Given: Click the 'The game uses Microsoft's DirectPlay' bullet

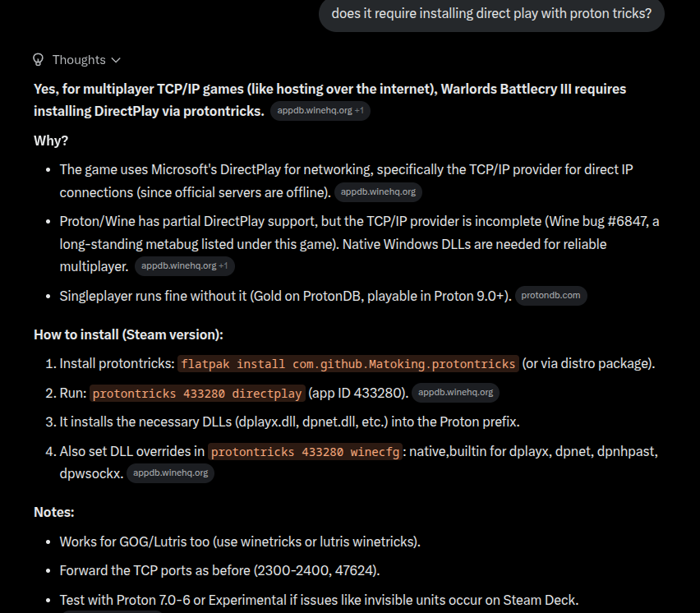Looking at the screenshot, I should click(347, 181).
